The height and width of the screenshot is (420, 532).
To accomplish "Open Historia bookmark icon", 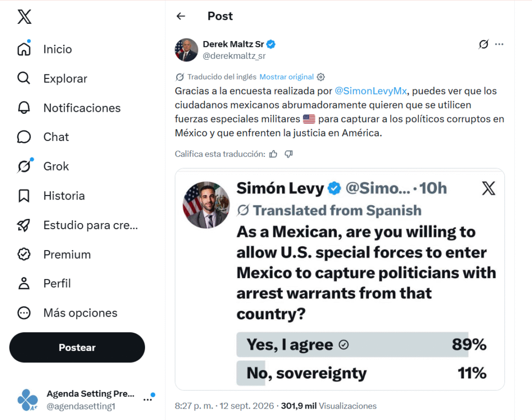I will coord(24,196).
